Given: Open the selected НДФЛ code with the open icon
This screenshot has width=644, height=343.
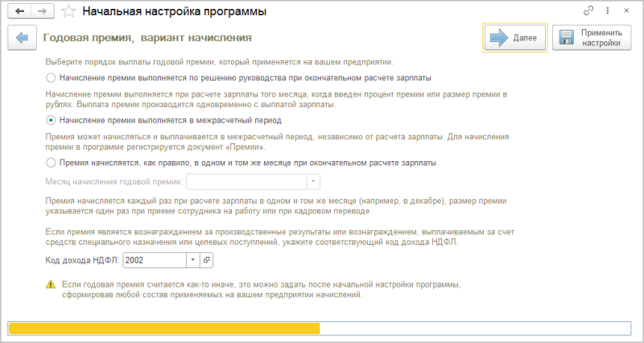Looking at the screenshot, I should tap(206, 260).
